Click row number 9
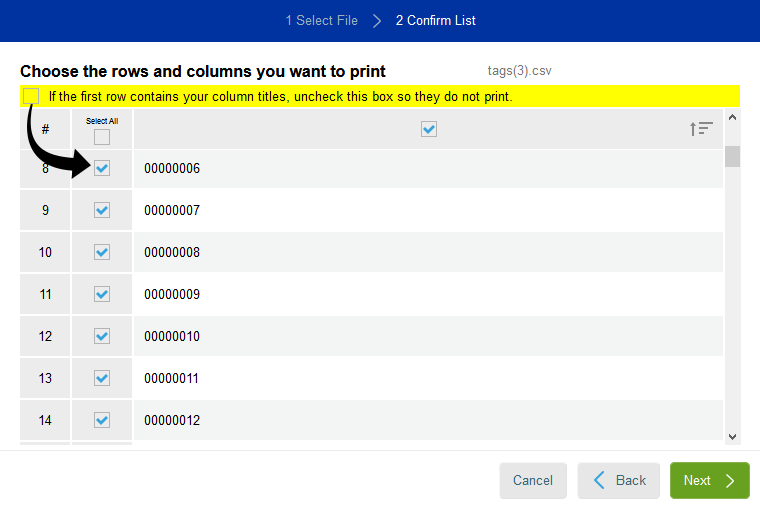This screenshot has width=760, height=507. pyautogui.click(x=45, y=210)
